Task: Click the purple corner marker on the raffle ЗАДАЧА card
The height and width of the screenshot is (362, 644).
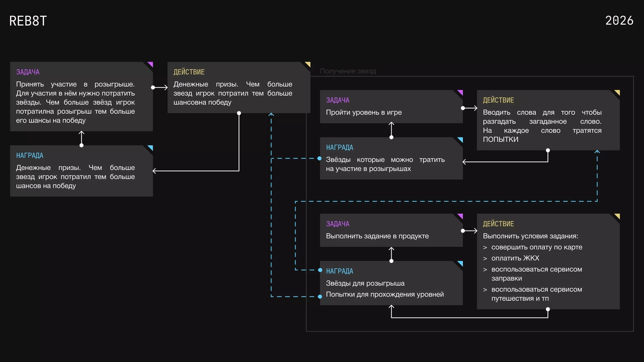Action: pos(151,64)
